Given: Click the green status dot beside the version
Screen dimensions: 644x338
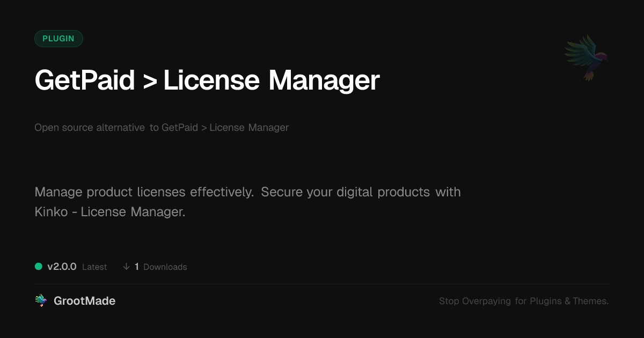Looking at the screenshot, I should (x=39, y=266).
